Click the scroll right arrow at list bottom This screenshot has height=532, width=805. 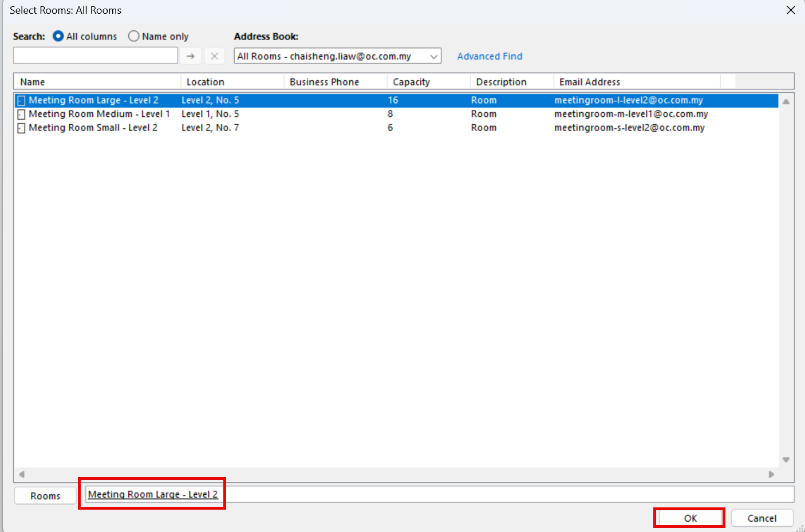coord(771,474)
